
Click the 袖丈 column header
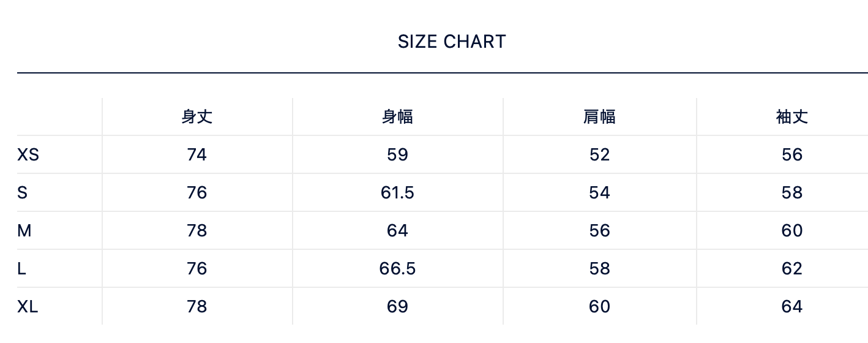click(x=791, y=116)
